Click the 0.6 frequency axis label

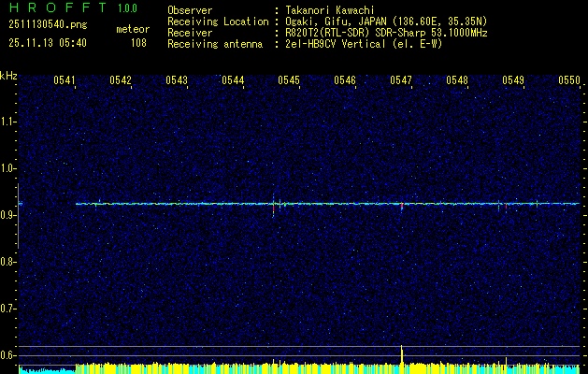8,354
